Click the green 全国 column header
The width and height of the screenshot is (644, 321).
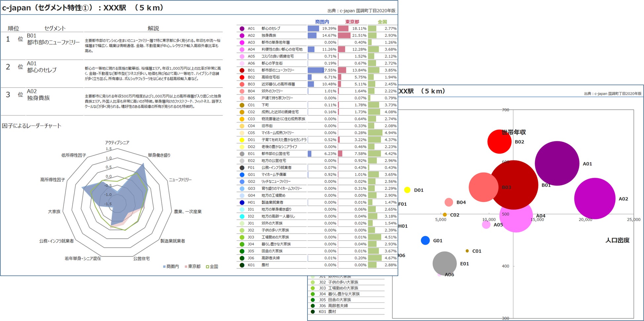(x=382, y=22)
